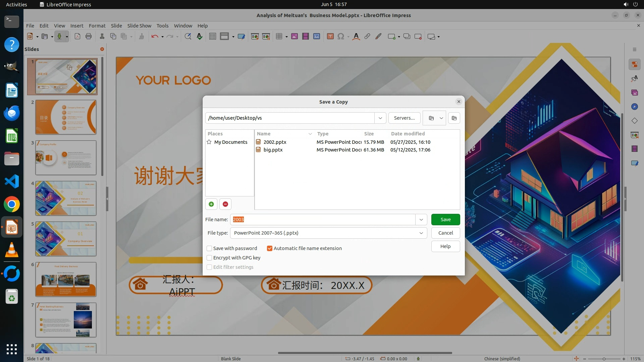Click the zoom slider in status bar
The width and height of the screenshot is (644, 362).
pos(604,359)
